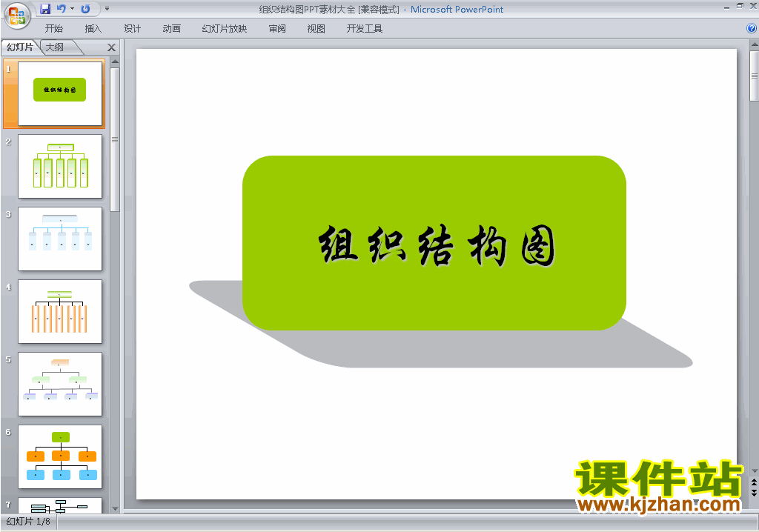Open the Customize Quick Access Toolbar dropdown
The width and height of the screenshot is (759, 532).
[x=107, y=9]
